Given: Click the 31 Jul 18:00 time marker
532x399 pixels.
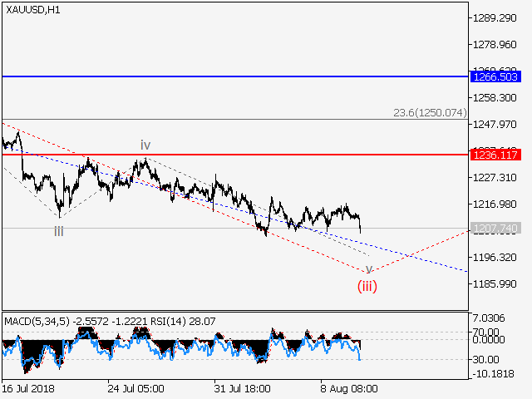Looking at the screenshot, I should click(243, 388).
